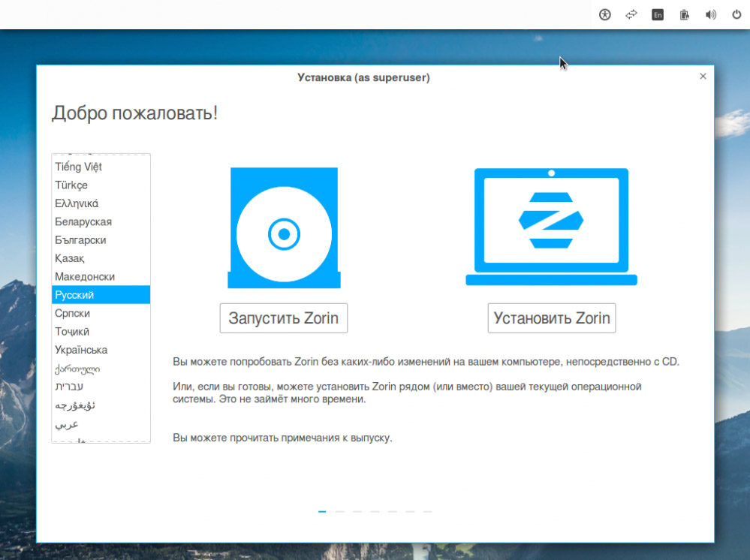Select the highlighted Русский language entry
750x560 pixels.
101,295
